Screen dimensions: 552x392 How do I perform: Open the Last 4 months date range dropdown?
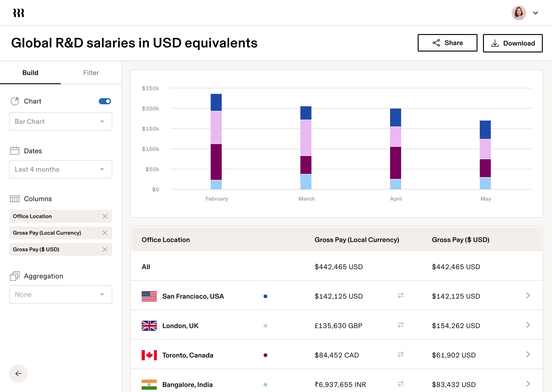pos(60,169)
